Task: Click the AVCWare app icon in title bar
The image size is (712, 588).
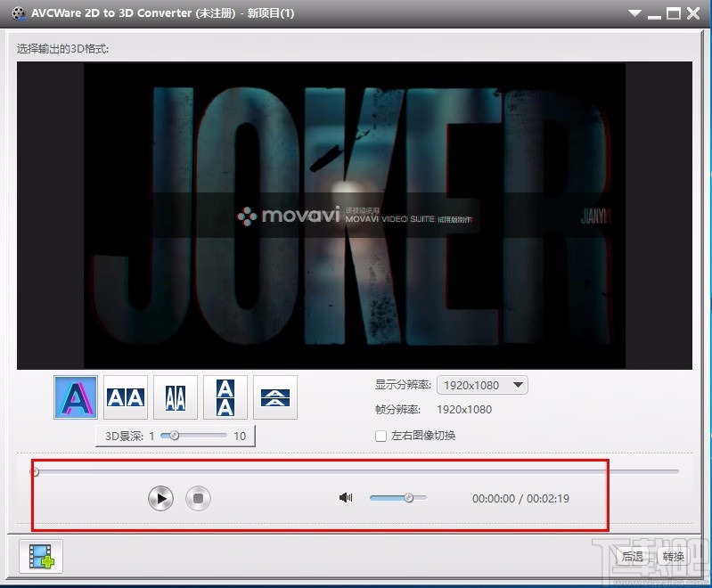Action: click(19, 13)
